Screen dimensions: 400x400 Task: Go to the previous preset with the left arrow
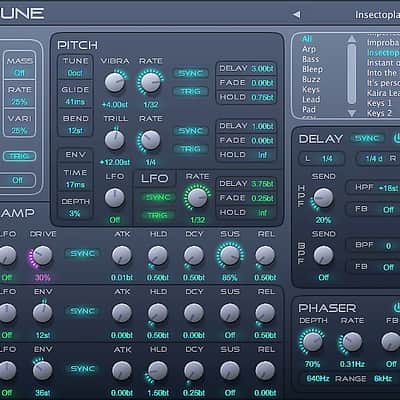pyautogui.click(x=296, y=14)
